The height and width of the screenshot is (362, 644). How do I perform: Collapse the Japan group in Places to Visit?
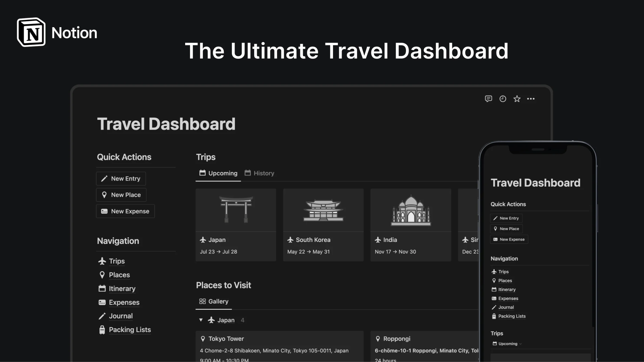tap(201, 320)
